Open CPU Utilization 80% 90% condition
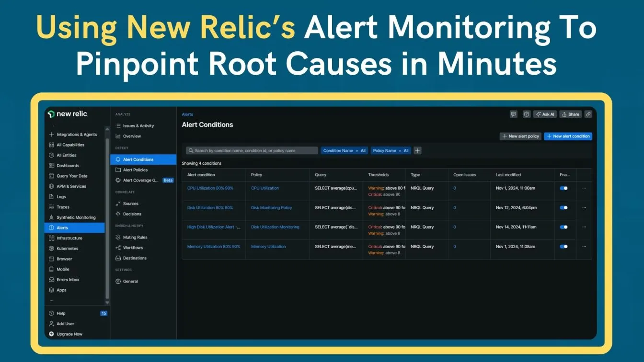Image resolution: width=644 pixels, height=362 pixels. (210, 188)
